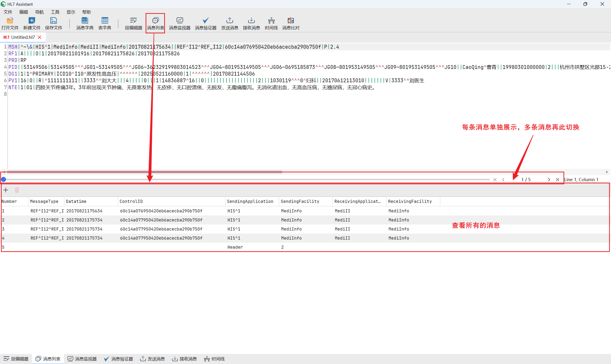Select message row number 4
Viewport: 611px width, 364px height.
(x=305, y=238)
